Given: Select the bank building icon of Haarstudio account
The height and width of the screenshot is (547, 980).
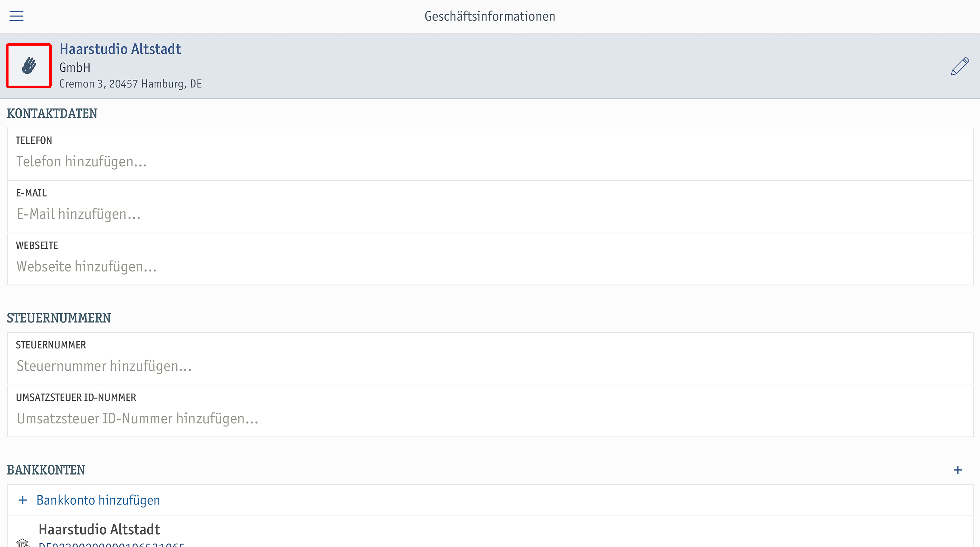Looking at the screenshot, I should click(23, 543).
